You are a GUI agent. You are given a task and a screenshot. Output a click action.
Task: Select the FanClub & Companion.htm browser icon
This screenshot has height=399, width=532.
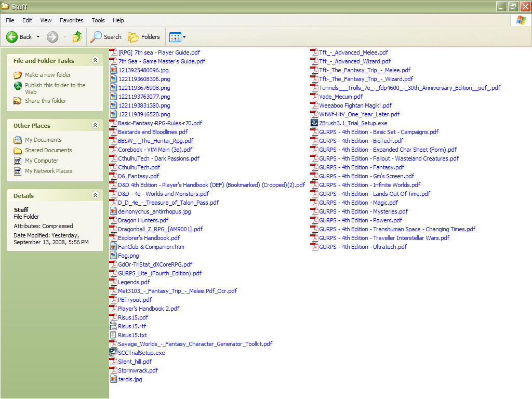[x=113, y=247]
